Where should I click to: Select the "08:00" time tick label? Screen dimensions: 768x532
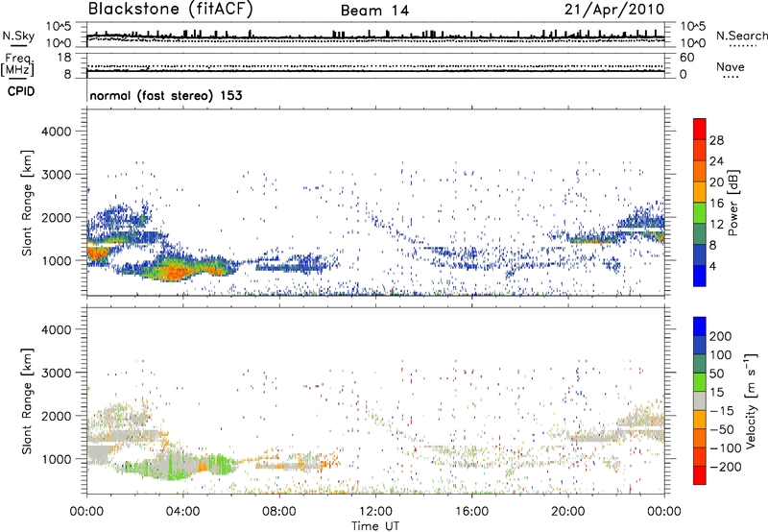coord(279,512)
